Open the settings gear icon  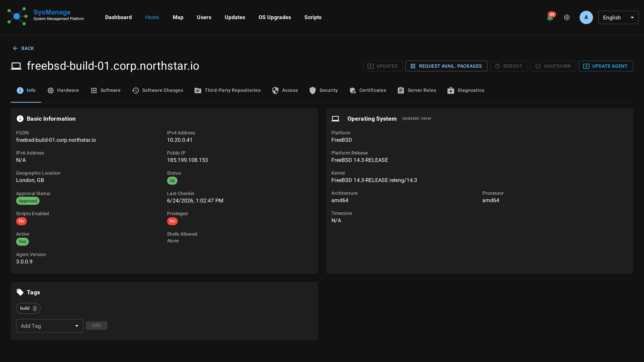(x=567, y=17)
